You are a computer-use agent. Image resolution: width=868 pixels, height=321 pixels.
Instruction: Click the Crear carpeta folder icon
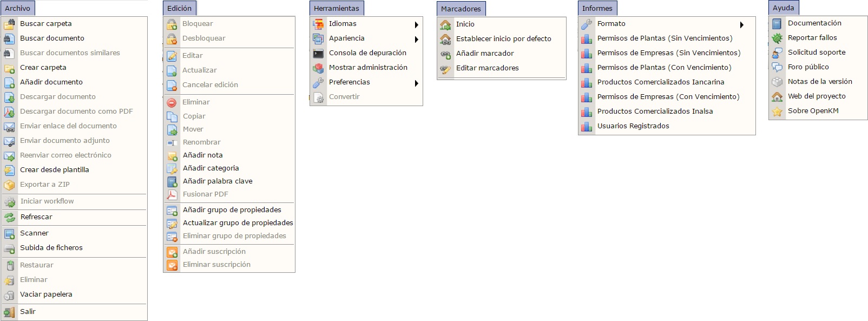[x=9, y=68]
